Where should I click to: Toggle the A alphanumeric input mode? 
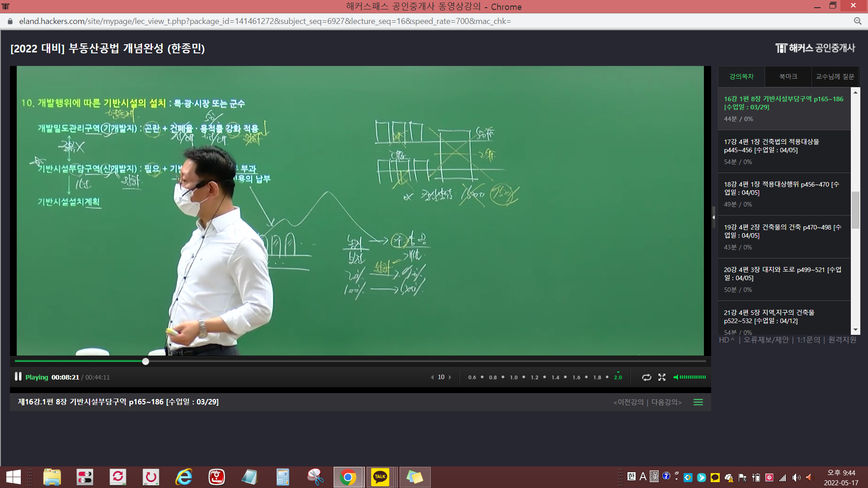coord(643,476)
